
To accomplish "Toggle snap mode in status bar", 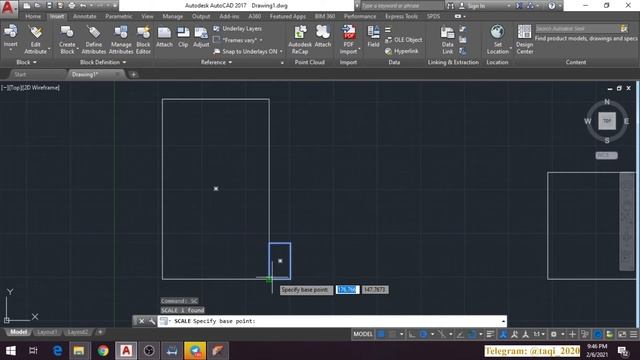I will pyautogui.click(x=392, y=334).
